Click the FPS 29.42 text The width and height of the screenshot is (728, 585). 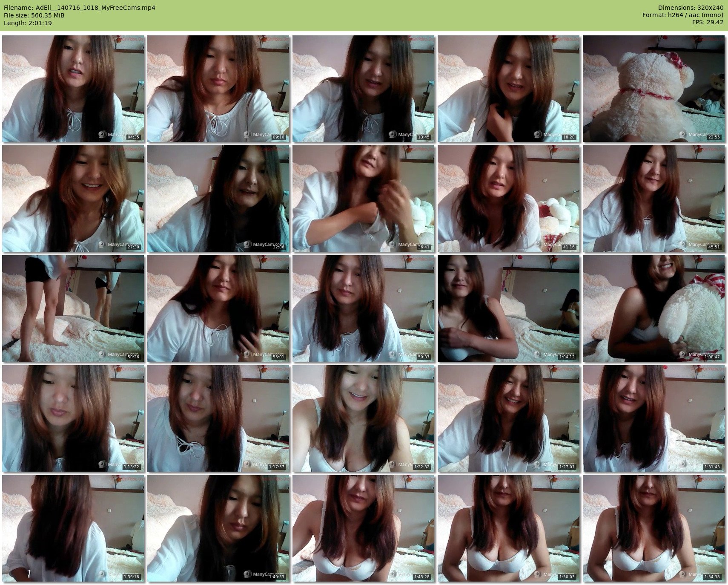point(708,22)
